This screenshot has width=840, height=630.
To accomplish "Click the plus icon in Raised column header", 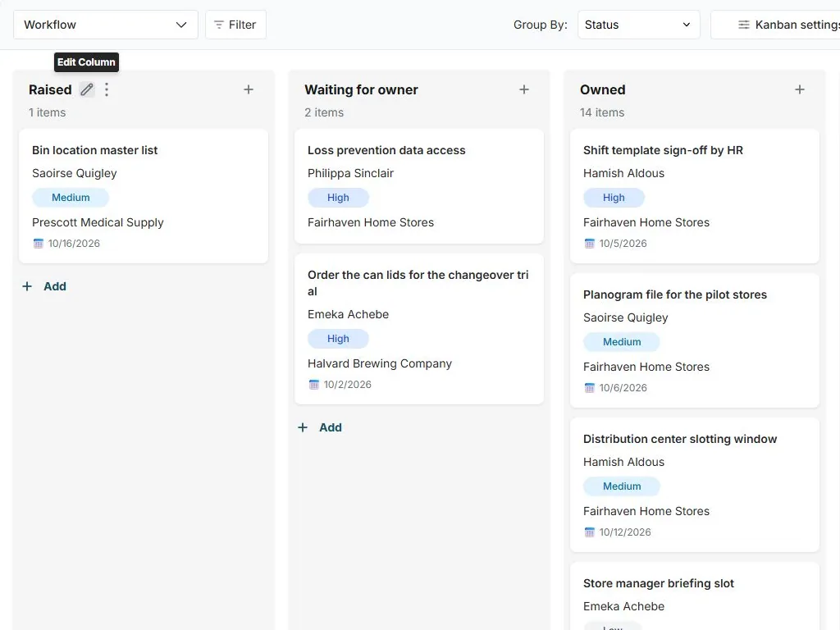I will click(248, 89).
